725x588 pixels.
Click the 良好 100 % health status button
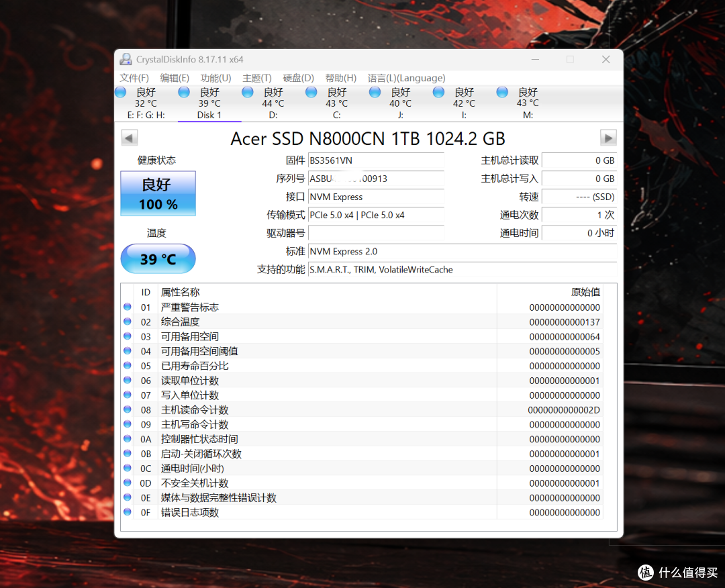[158, 193]
